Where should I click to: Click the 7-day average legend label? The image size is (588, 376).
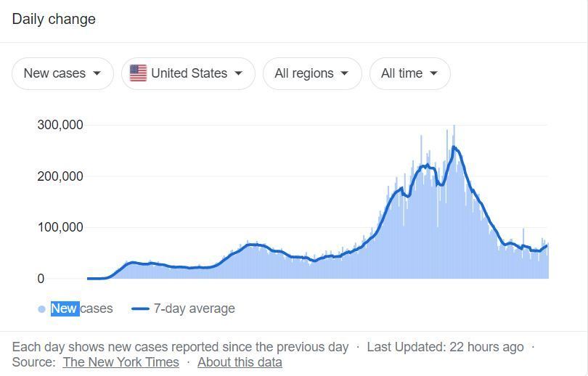(x=194, y=308)
